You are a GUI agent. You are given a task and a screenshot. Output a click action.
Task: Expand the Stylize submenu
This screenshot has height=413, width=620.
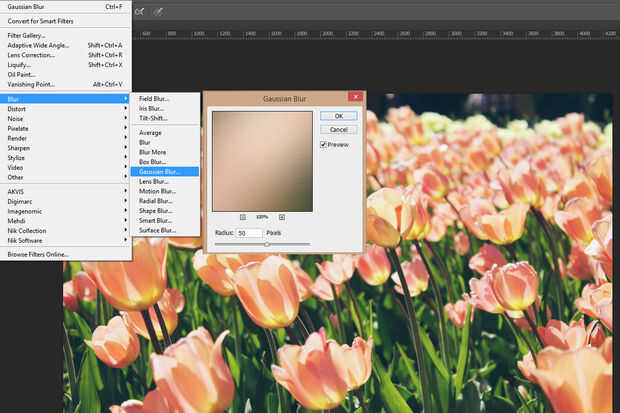click(x=65, y=158)
